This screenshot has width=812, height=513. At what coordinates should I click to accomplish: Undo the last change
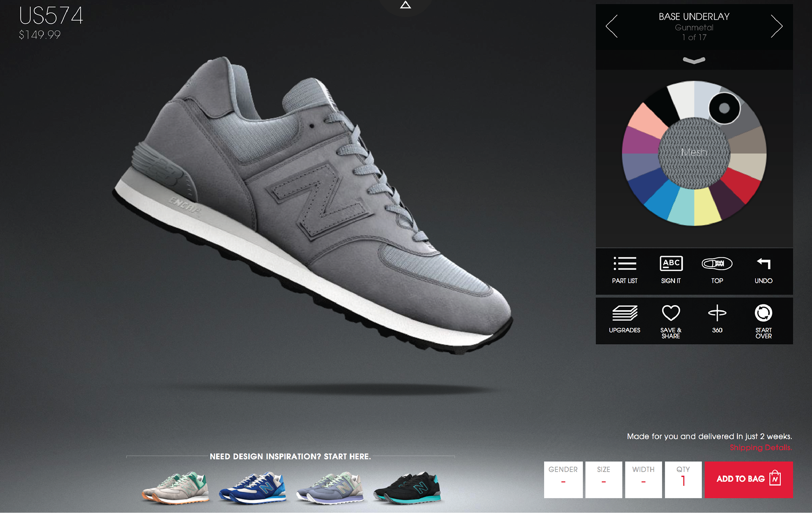point(763,270)
